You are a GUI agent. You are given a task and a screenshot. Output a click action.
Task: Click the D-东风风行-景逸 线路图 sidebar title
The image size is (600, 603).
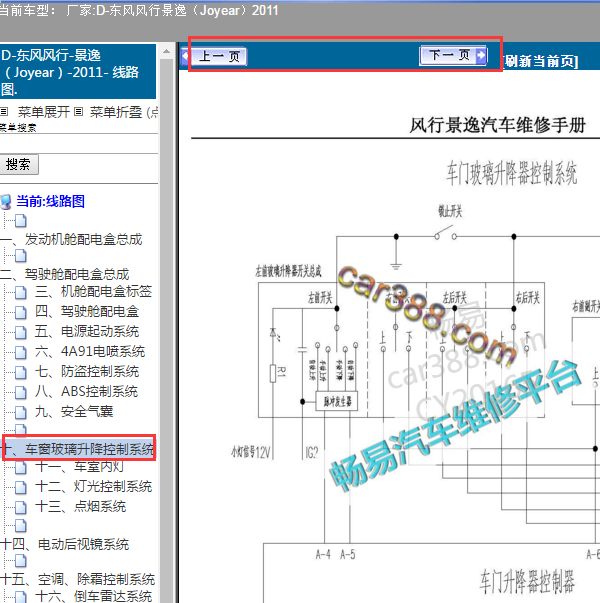point(77,72)
